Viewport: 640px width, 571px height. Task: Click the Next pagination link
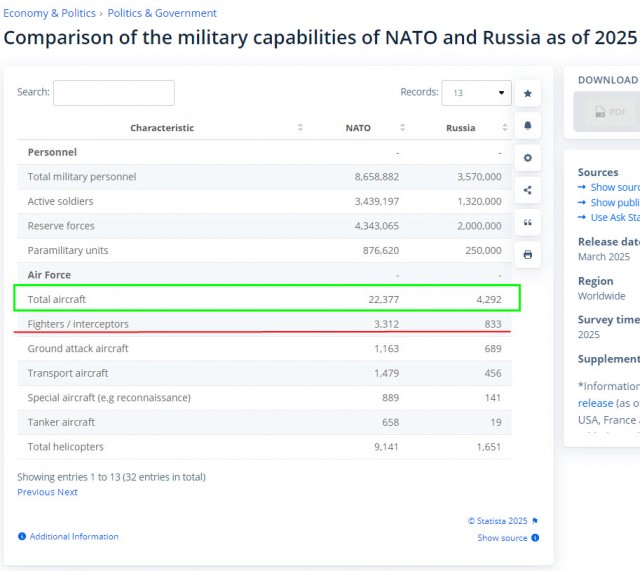pyautogui.click(x=67, y=492)
